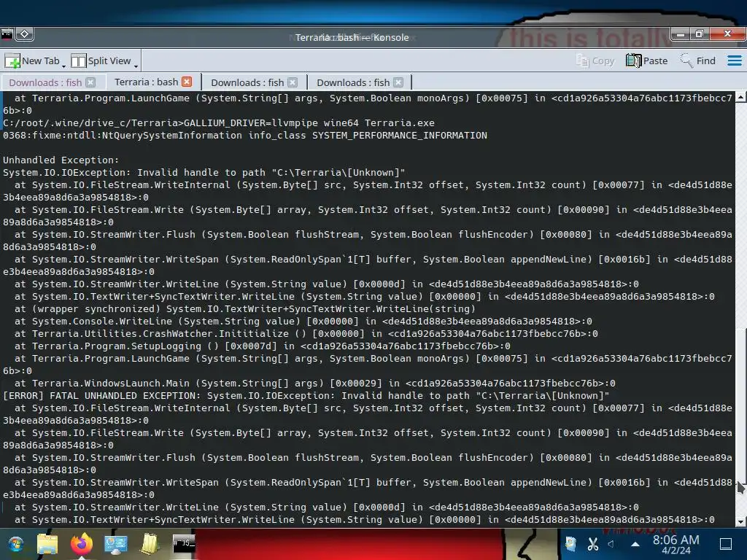
Task: Click the '[ERROR] FATAL UNHANDLED EXCEPTION' line
Action: pos(306,396)
